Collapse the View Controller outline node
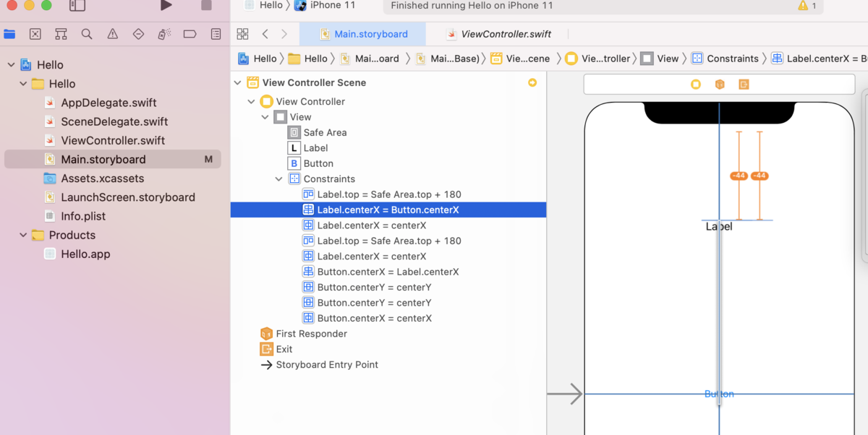Viewport: 868px width, 435px height. click(x=251, y=101)
